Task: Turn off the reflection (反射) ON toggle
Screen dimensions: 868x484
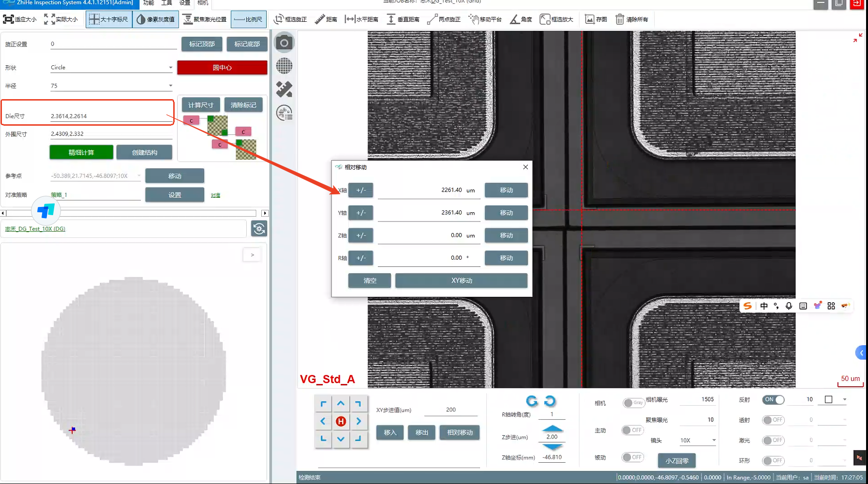Action: 773,399
